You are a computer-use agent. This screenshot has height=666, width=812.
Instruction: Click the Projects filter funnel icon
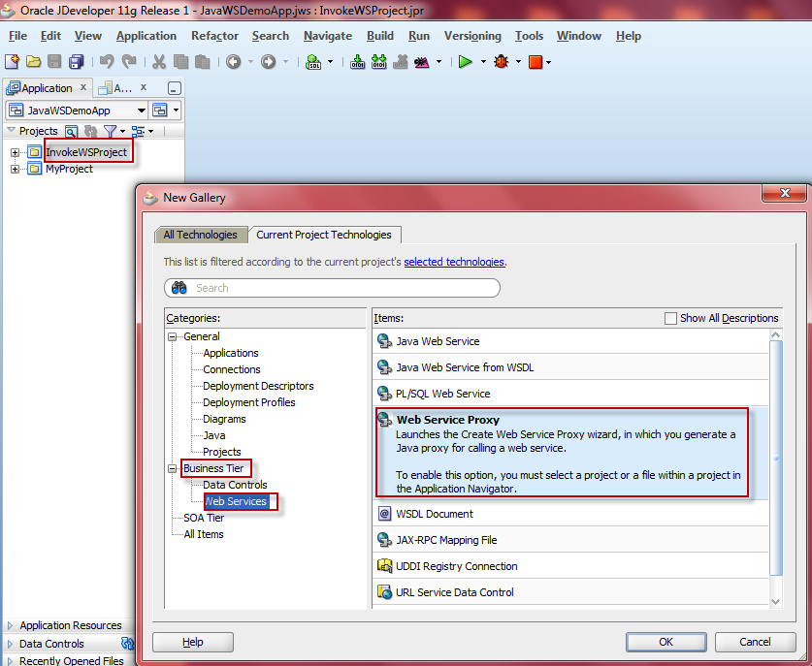[110, 131]
